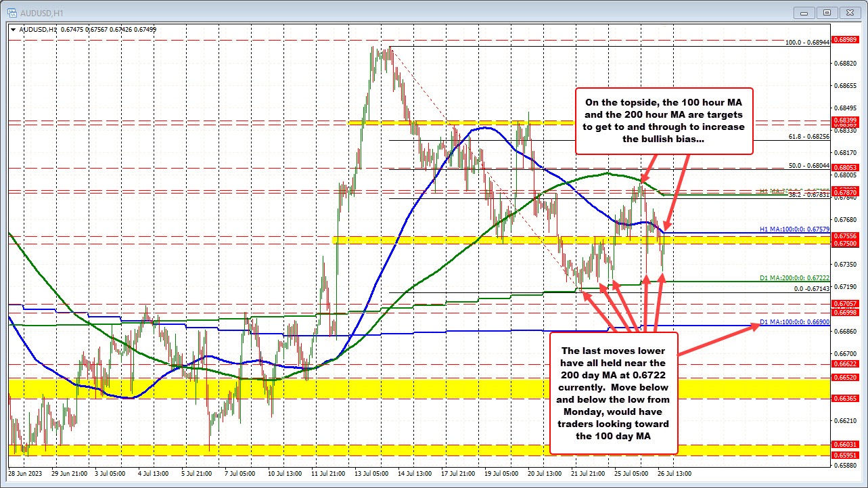The height and width of the screenshot is (488, 868).
Task: Select the topside annotation about 100 hour MA
Action: pos(664,122)
